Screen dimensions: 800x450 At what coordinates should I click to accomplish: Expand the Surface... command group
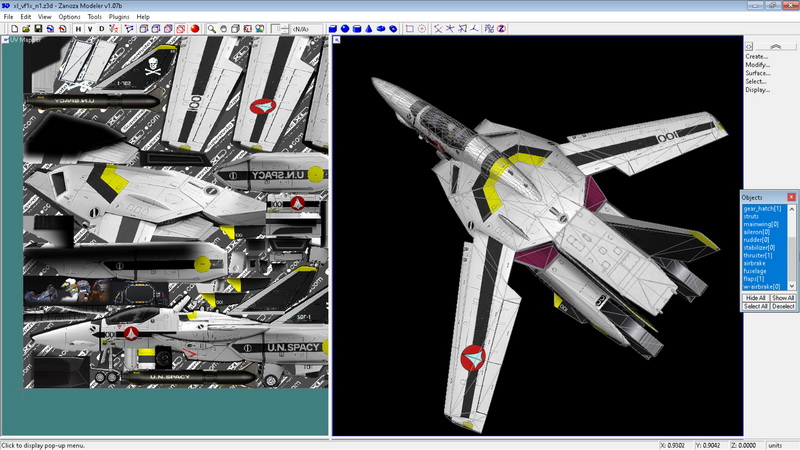(x=758, y=73)
